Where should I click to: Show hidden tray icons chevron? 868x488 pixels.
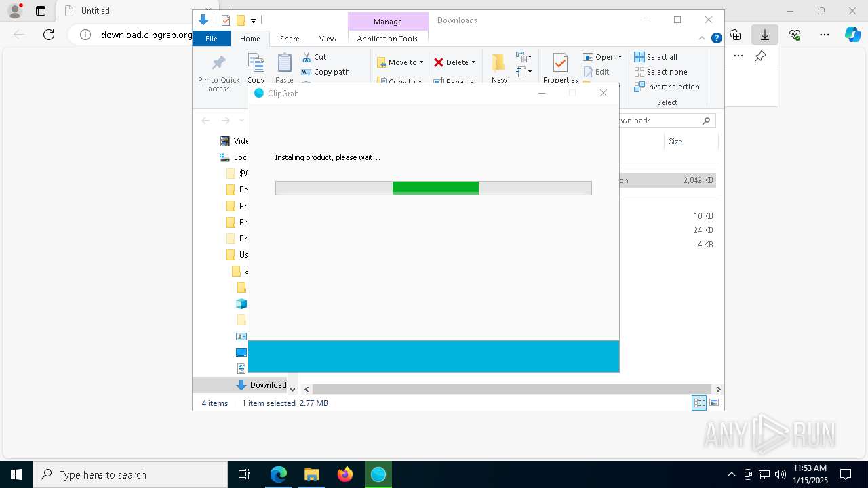(731, 474)
